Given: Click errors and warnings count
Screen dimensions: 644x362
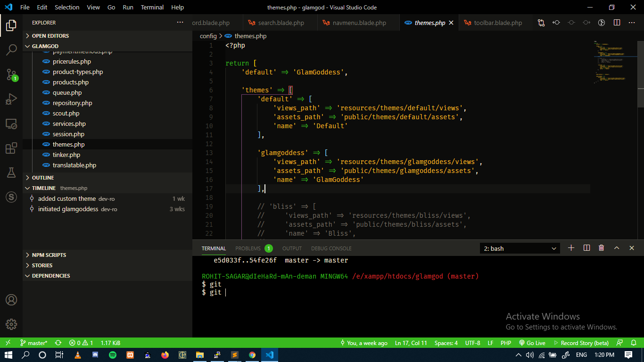Looking at the screenshot, I should click(81, 343).
